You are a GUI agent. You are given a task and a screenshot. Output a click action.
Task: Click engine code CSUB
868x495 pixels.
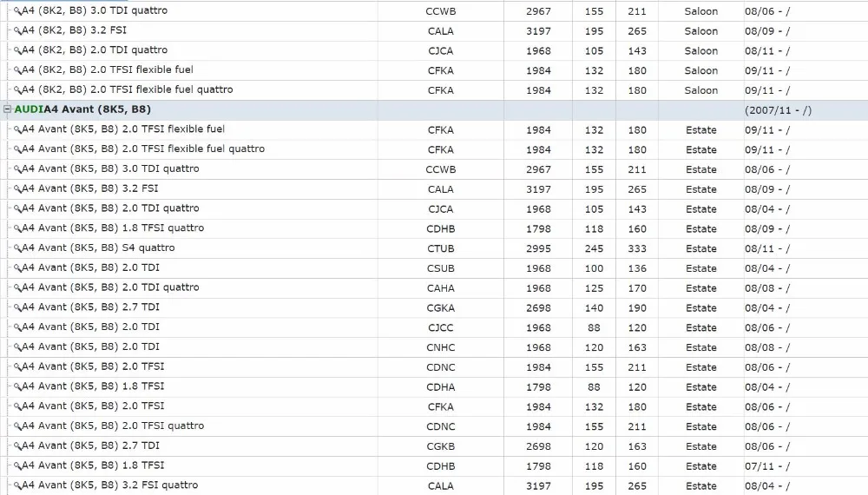click(441, 268)
